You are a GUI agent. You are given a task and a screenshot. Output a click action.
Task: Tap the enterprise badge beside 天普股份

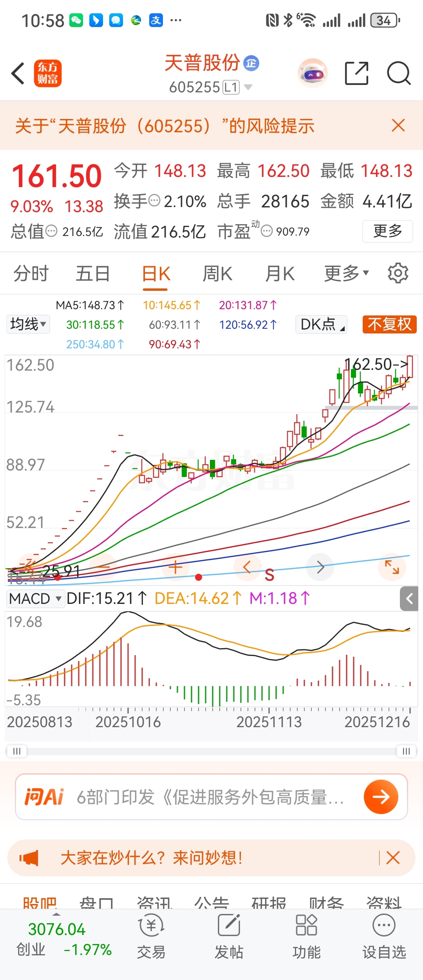coord(251,63)
